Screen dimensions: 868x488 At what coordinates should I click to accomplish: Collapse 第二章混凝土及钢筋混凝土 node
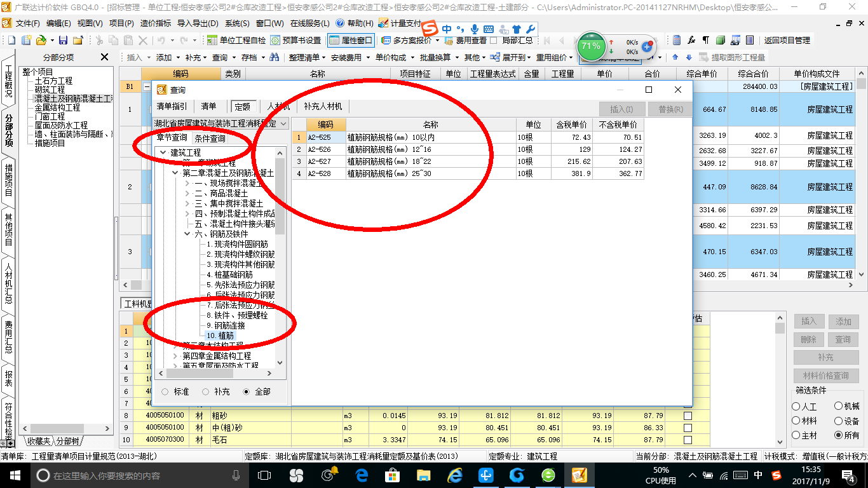[x=175, y=173]
